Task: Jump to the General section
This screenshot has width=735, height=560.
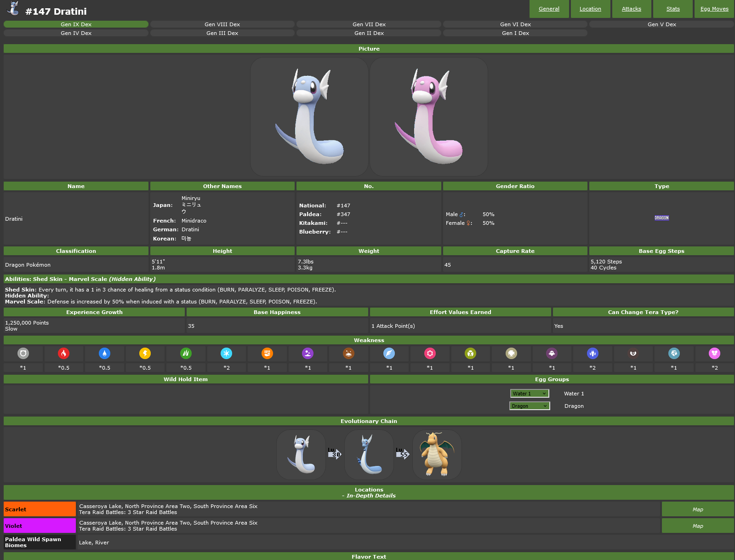Action: [x=549, y=9]
